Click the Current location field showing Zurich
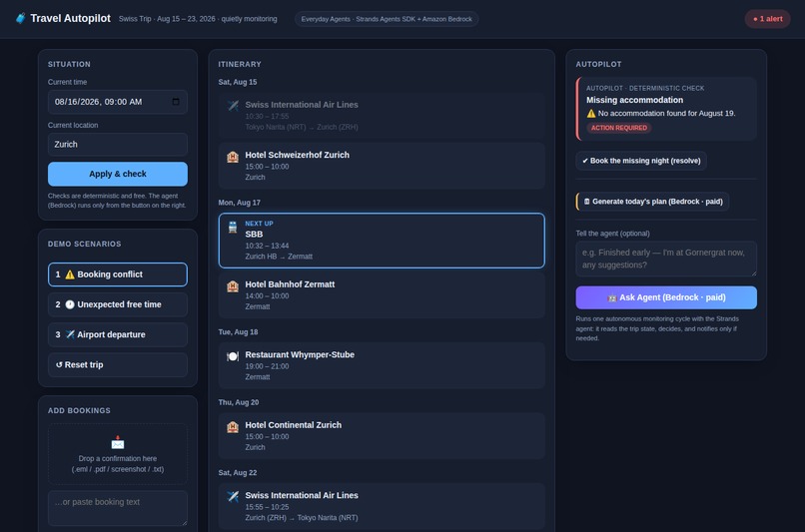The height and width of the screenshot is (532, 805). 118,144
